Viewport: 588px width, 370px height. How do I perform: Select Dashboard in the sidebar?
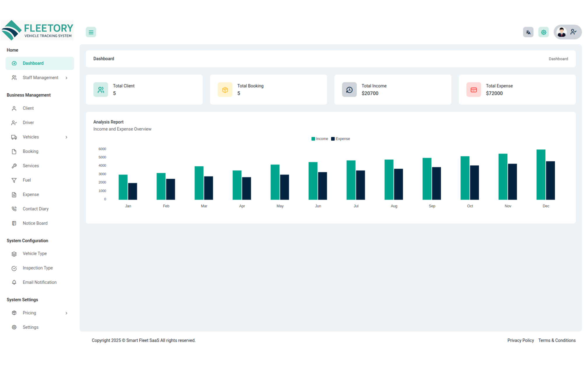click(40, 64)
